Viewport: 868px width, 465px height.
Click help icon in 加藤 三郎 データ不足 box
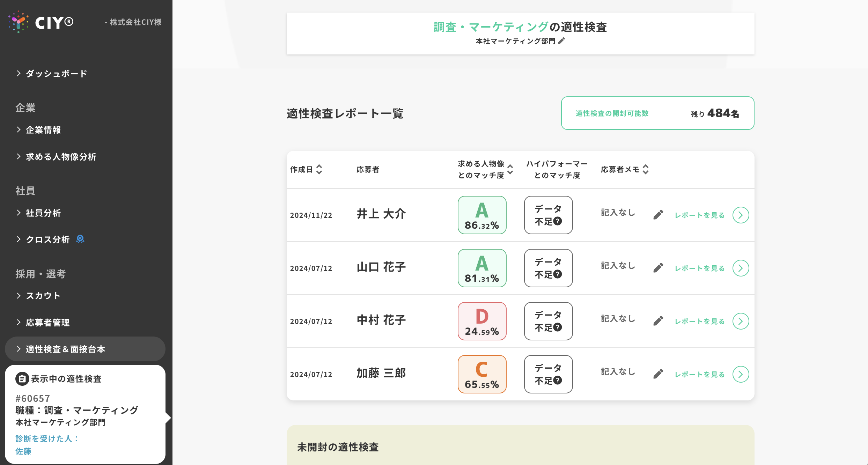coord(558,380)
